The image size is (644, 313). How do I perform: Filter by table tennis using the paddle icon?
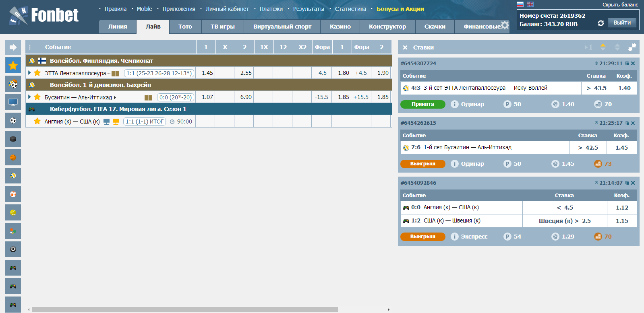pyautogui.click(x=13, y=231)
